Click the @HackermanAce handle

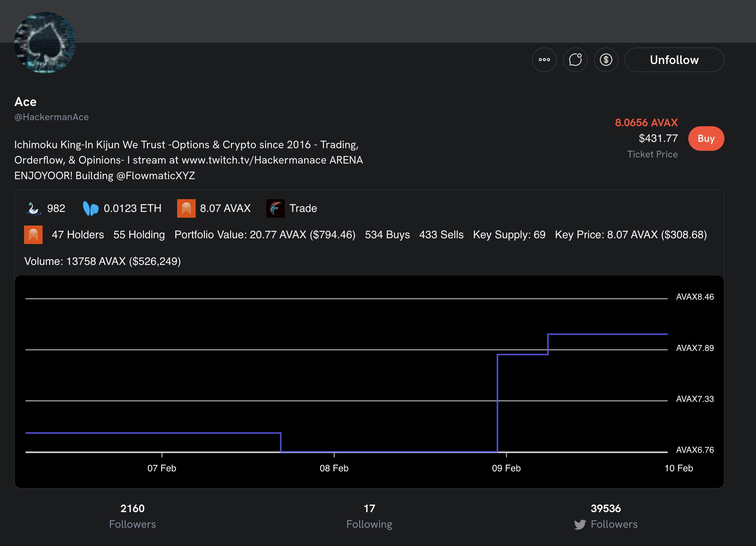click(x=51, y=117)
